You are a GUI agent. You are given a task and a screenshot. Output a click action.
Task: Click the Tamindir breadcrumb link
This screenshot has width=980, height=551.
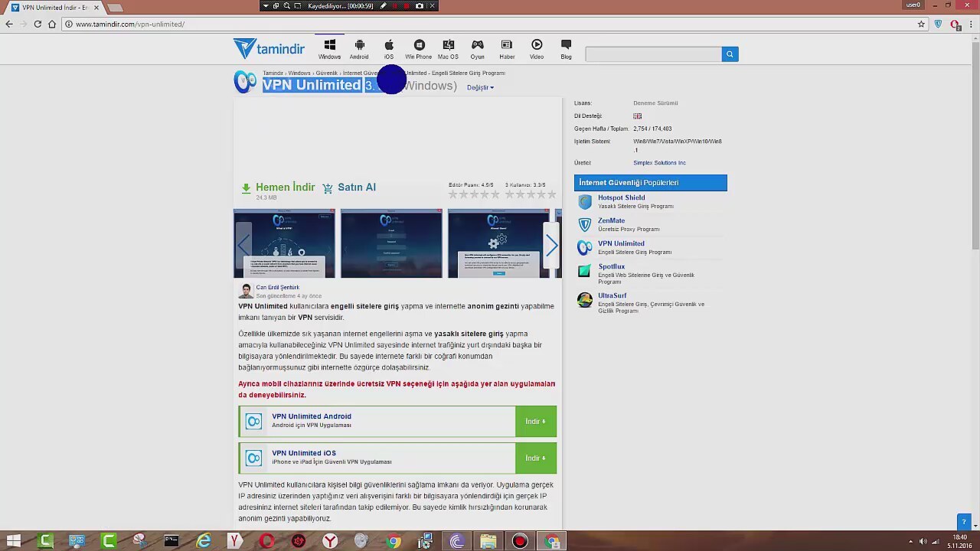[273, 73]
